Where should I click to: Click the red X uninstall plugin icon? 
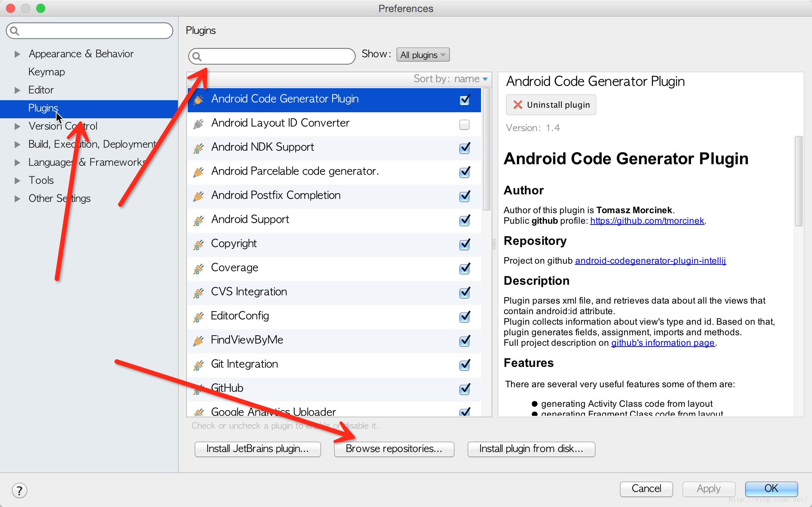[518, 105]
